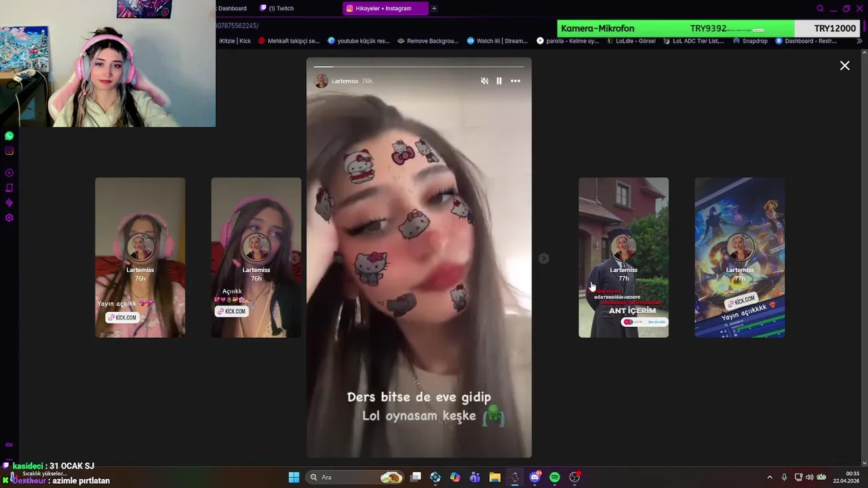The width and height of the screenshot is (868, 488).
Task: Click the address bar URL
Action: point(237,26)
